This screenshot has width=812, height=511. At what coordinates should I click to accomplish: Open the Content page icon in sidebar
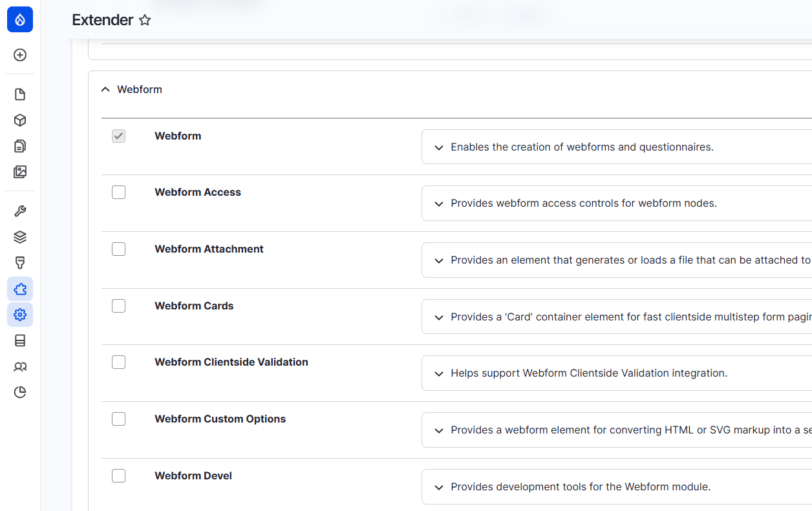[x=20, y=94]
